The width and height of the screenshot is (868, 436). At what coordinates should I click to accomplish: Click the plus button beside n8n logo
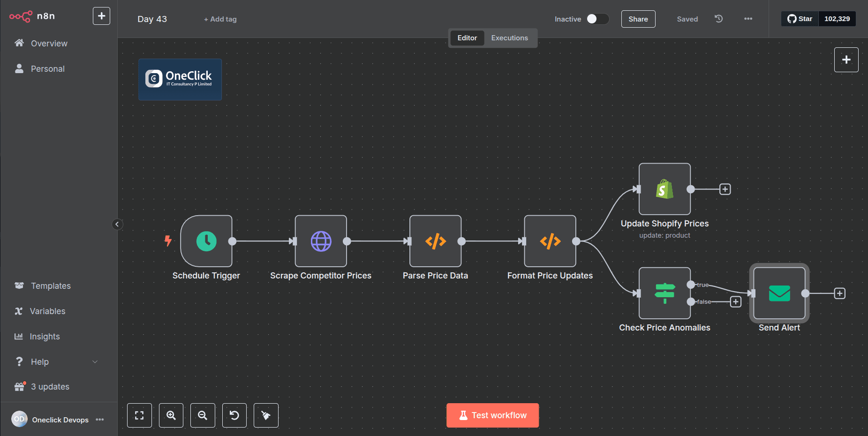[101, 16]
